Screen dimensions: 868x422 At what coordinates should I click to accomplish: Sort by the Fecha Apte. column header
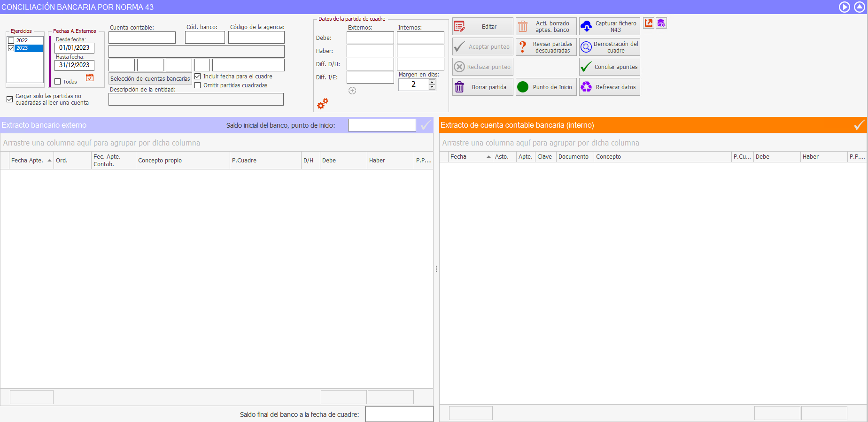[x=27, y=161]
